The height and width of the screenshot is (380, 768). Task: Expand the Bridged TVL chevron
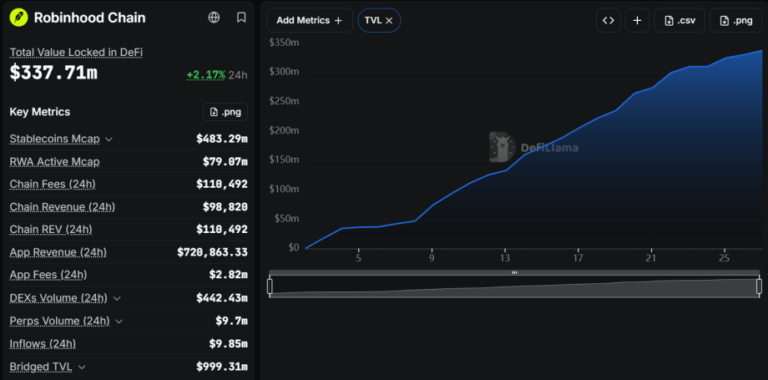click(82, 367)
